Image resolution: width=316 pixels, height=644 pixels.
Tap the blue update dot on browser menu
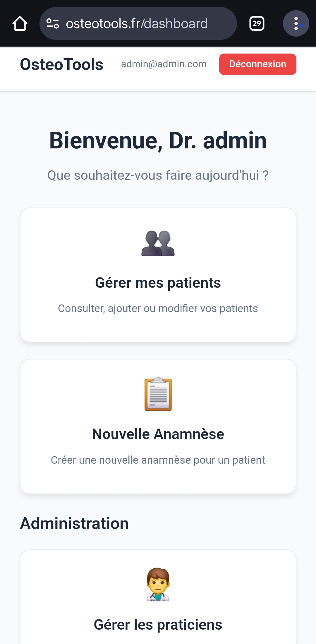[x=301, y=25]
